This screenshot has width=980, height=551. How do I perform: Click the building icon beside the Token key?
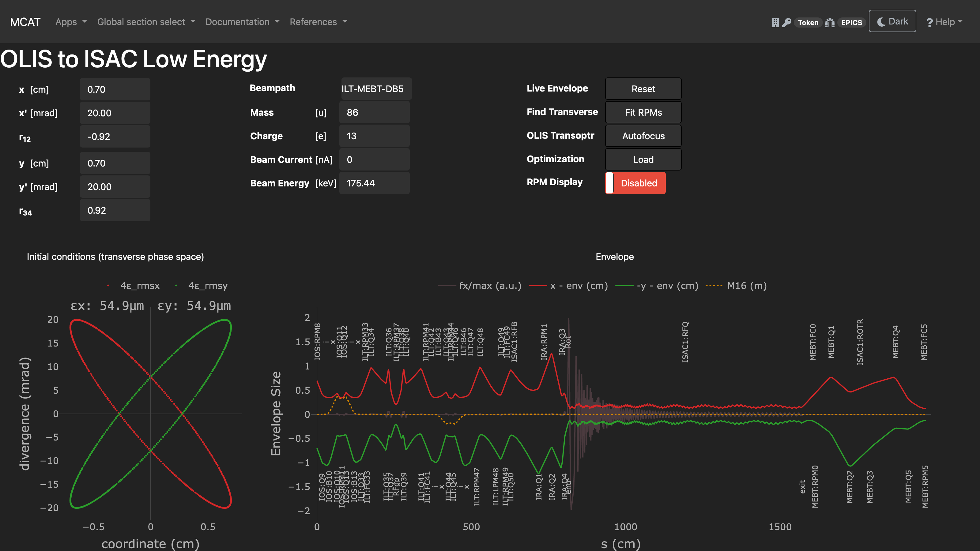tap(775, 22)
